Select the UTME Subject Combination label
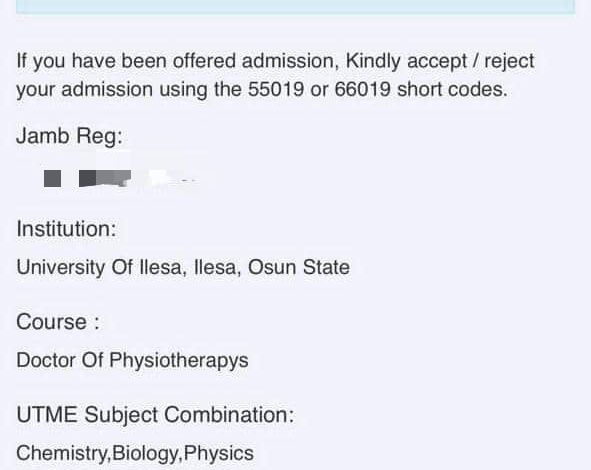 (155, 415)
